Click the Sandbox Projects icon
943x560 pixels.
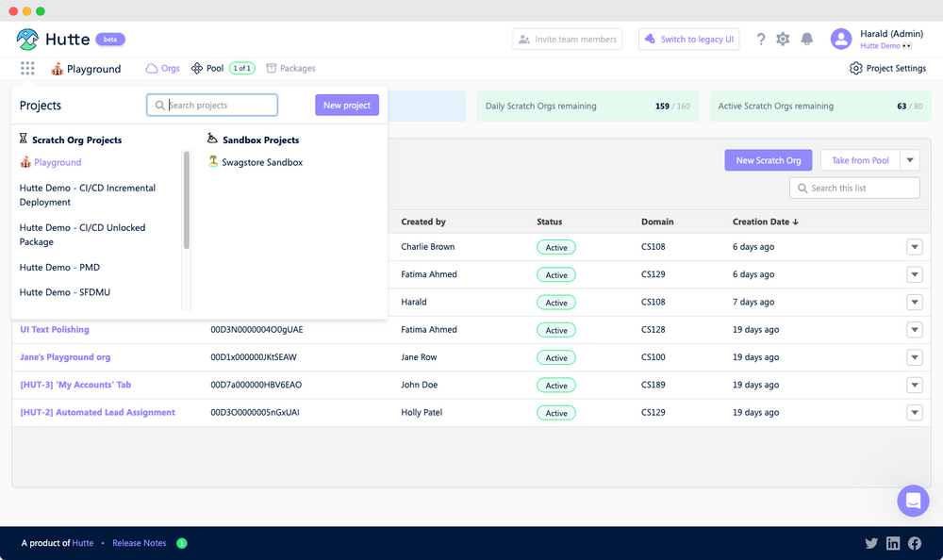tap(211, 139)
